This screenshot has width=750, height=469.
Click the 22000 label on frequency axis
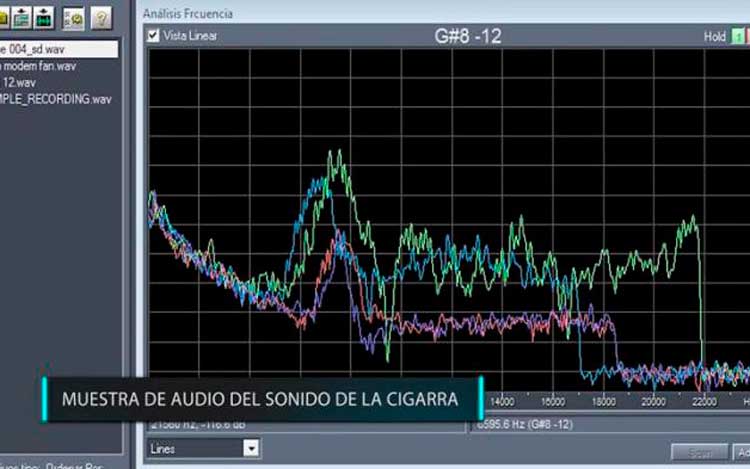(x=705, y=401)
